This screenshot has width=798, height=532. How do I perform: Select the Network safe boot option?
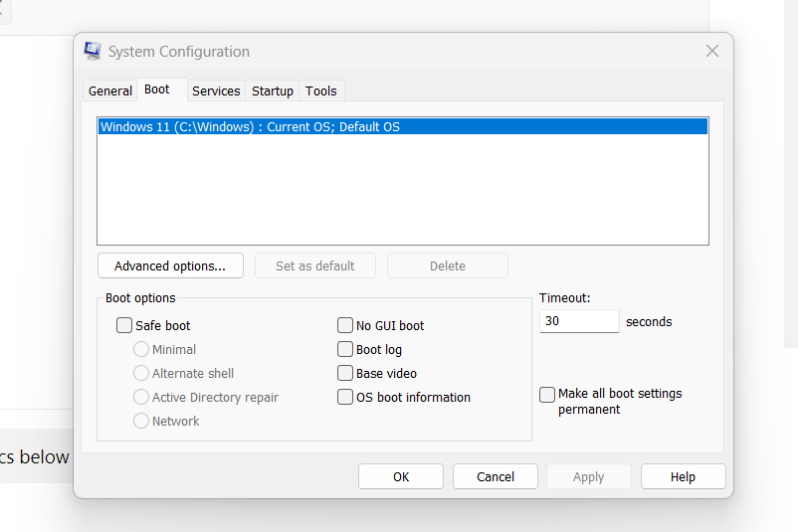click(x=141, y=421)
